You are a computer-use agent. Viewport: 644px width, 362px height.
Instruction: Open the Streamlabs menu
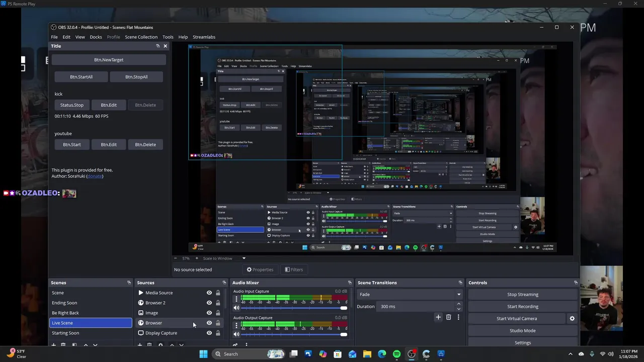(x=204, y=37)
